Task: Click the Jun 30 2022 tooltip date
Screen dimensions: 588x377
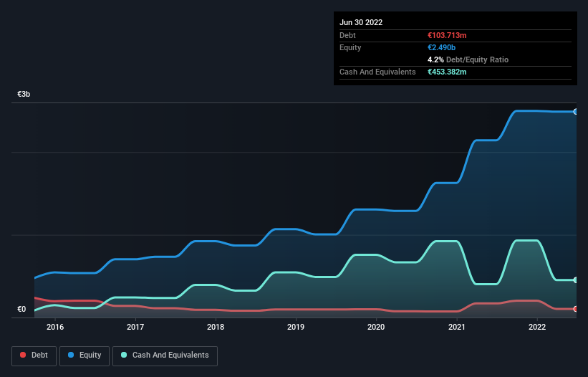Action: (x=361, y=22)
